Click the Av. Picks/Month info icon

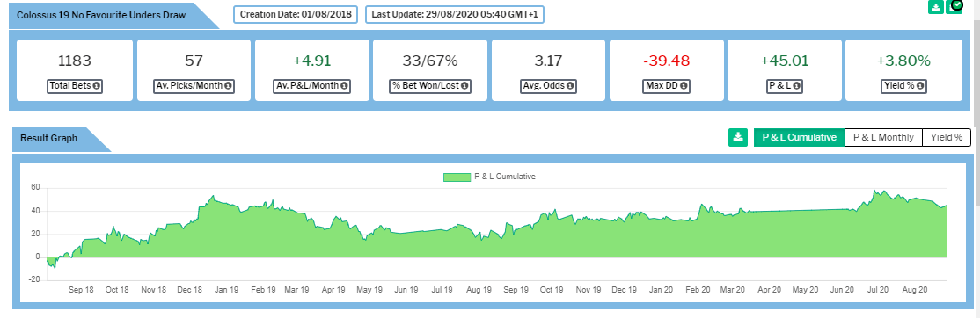point(228,86)
